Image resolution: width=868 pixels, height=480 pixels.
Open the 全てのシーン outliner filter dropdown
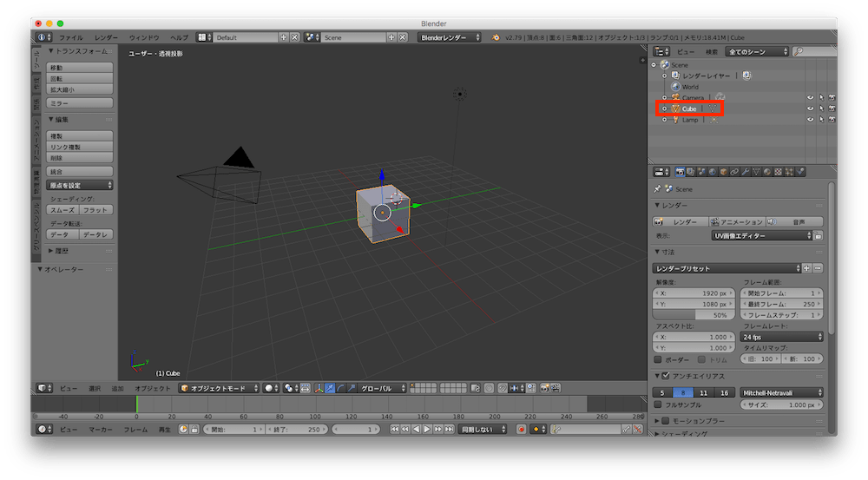point(757,51)
